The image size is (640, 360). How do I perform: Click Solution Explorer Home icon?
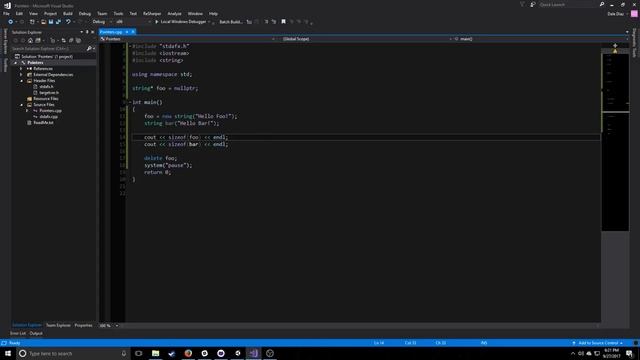(x=30, y=40)
